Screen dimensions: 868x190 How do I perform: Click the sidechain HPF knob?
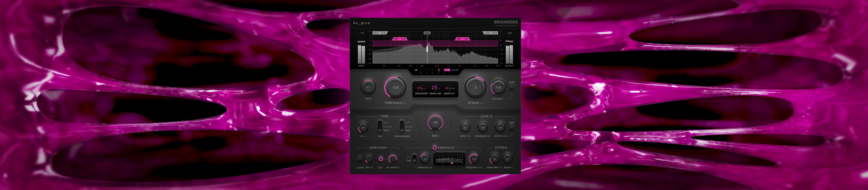pos(369,159)
